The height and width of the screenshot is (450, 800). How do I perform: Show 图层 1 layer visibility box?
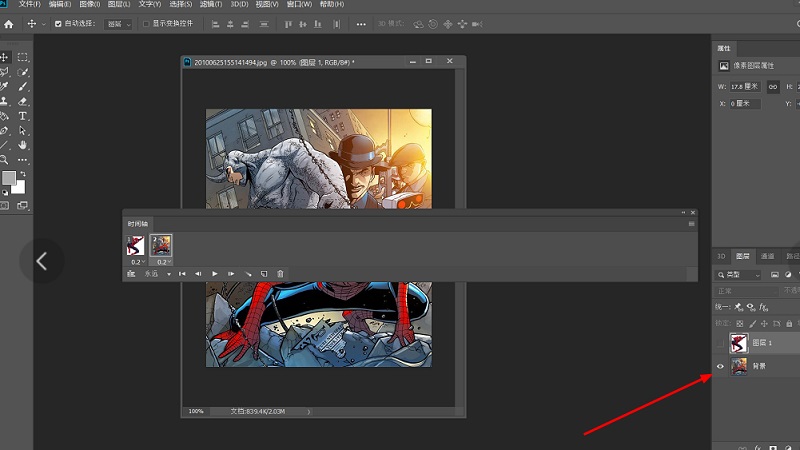pyautogui.click(x=720, y=343)
